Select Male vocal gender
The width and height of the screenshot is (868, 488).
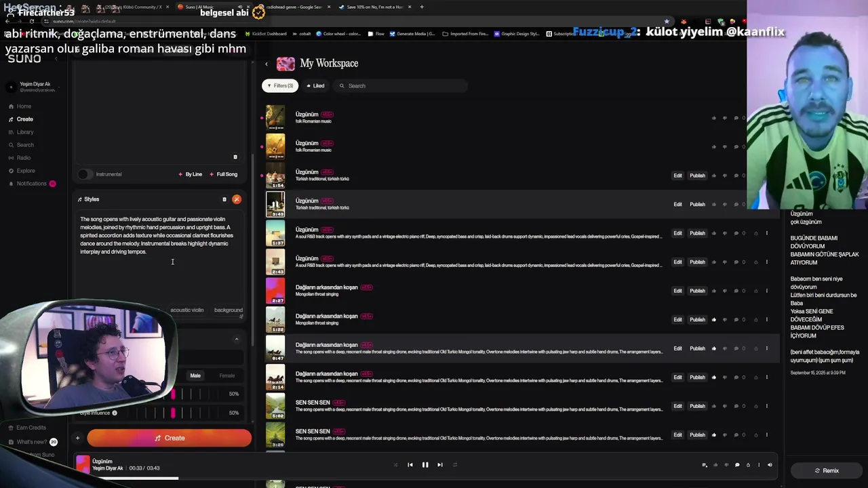[x=195, y=375]
